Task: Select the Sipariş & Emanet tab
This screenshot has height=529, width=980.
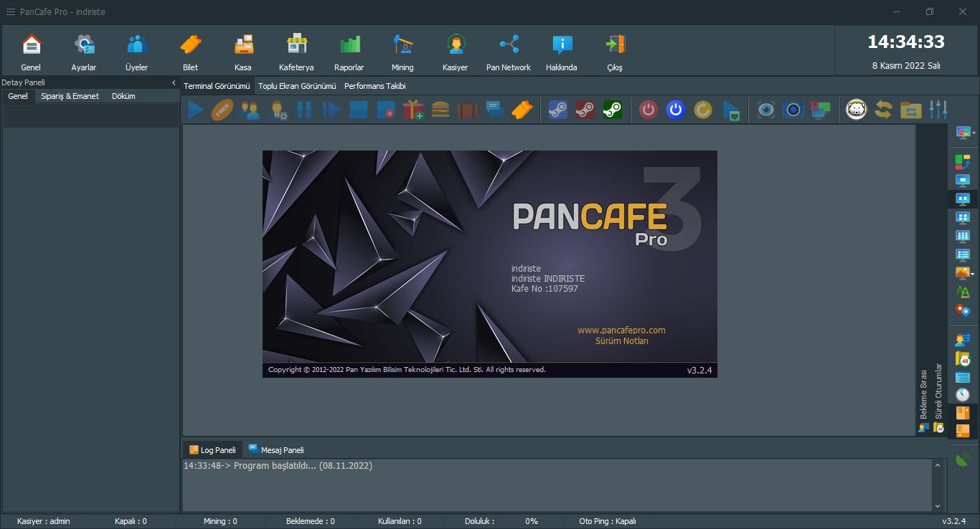Action: 70,96
